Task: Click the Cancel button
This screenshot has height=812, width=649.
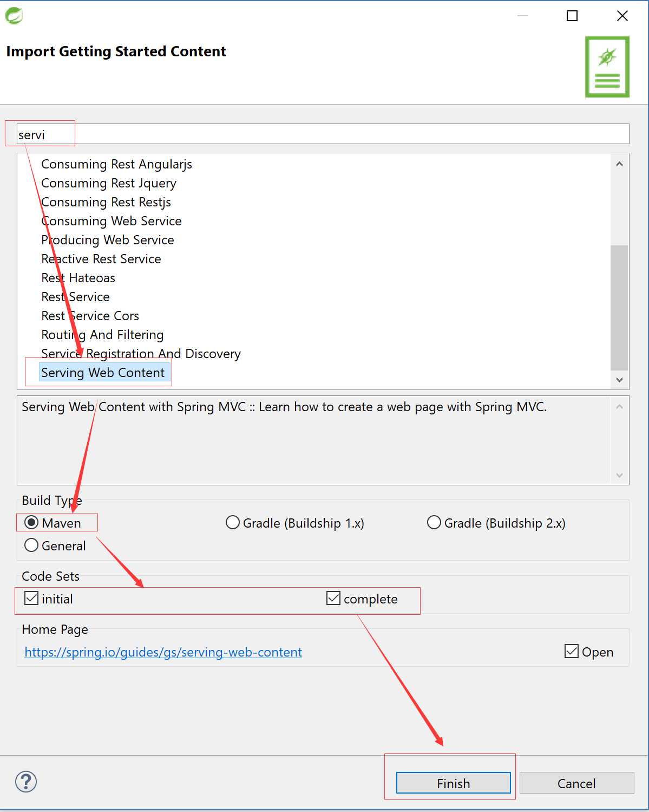Action: (x=576, y=783)
